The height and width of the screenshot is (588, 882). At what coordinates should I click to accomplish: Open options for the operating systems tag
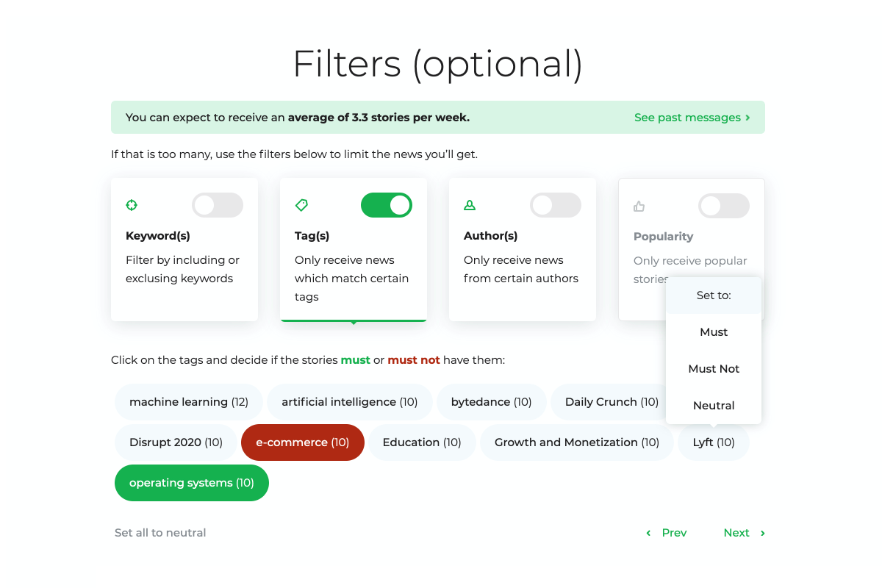coord(191,483)
